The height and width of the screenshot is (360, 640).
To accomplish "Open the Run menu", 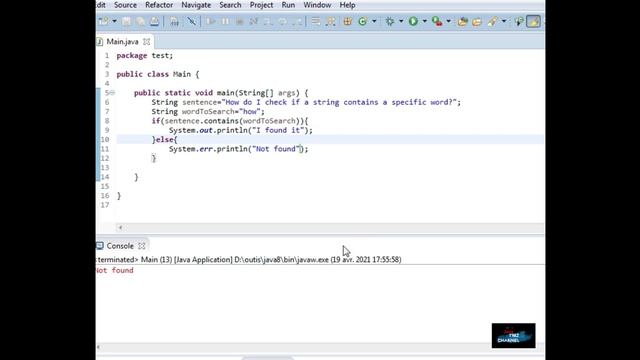I will point(288,5).
